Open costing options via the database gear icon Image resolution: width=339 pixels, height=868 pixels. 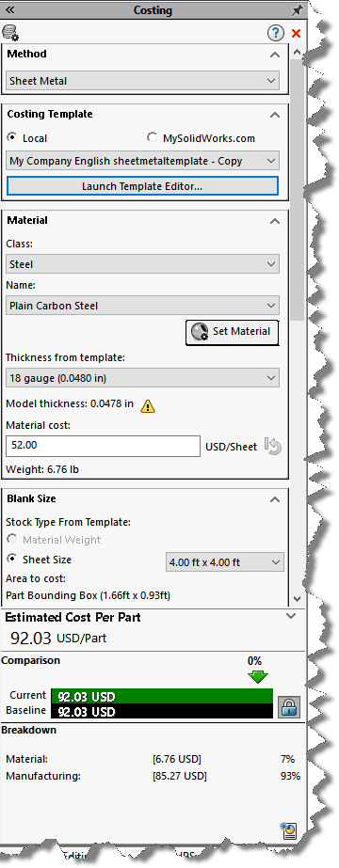tap(10, 32)
